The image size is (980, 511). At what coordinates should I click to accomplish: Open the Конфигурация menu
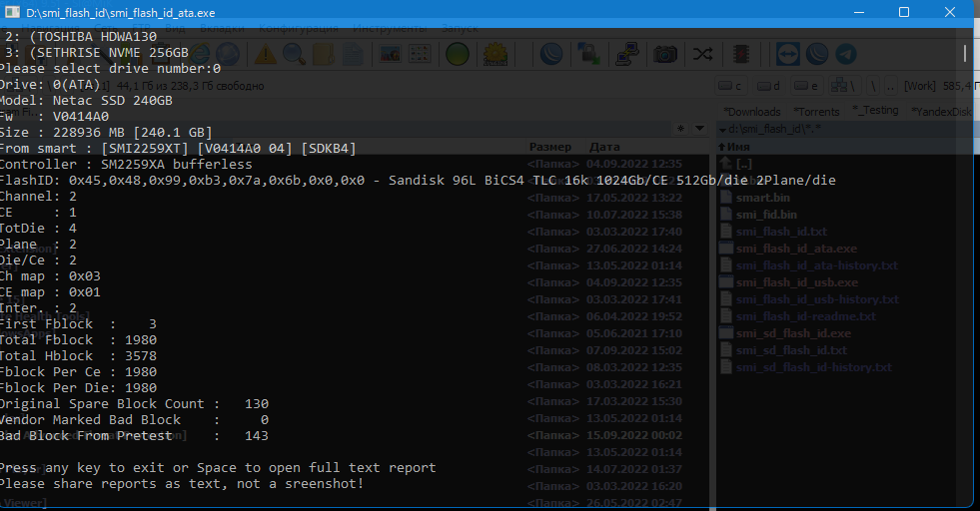coord(299,29)
